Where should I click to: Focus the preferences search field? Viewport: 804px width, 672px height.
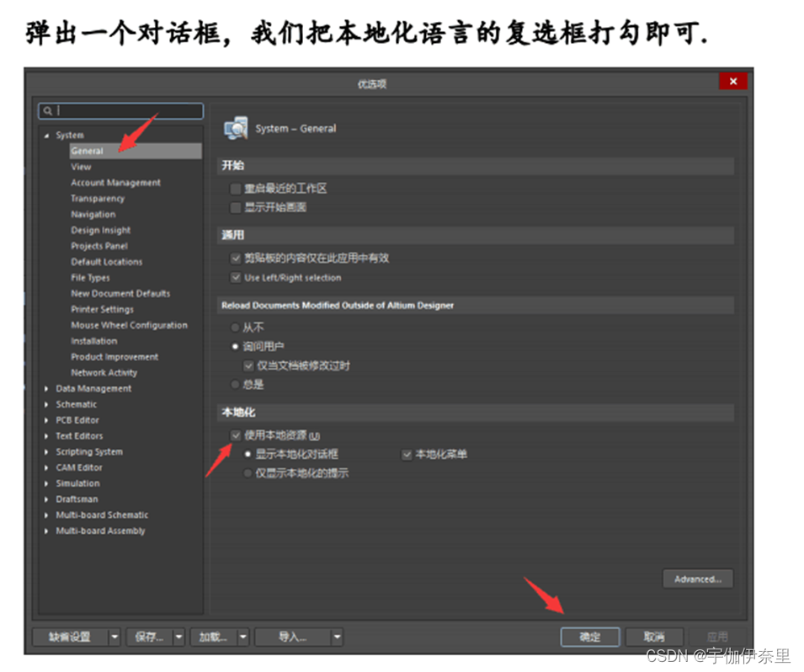tap(121, 111)
